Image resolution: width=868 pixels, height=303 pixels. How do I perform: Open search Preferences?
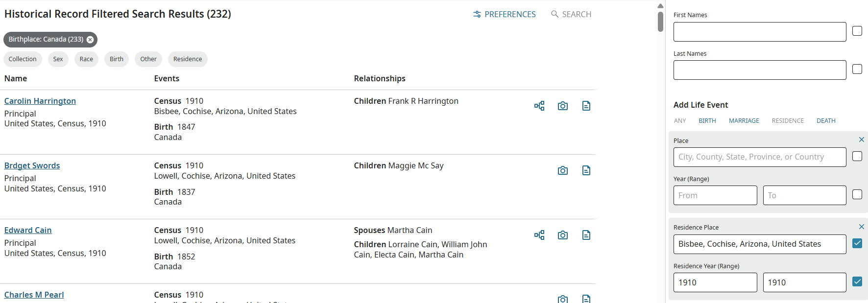click(x=505, y=14)
